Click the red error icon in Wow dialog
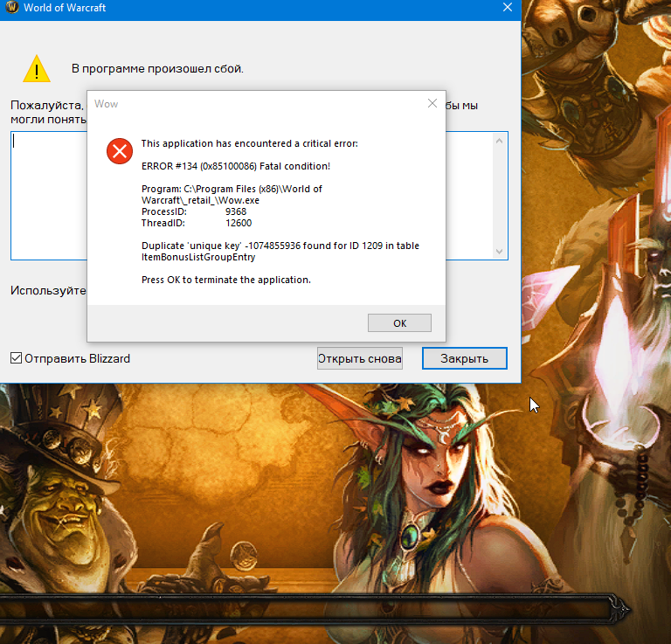This screenshot has width=671, height=644. tap(120, 151)
